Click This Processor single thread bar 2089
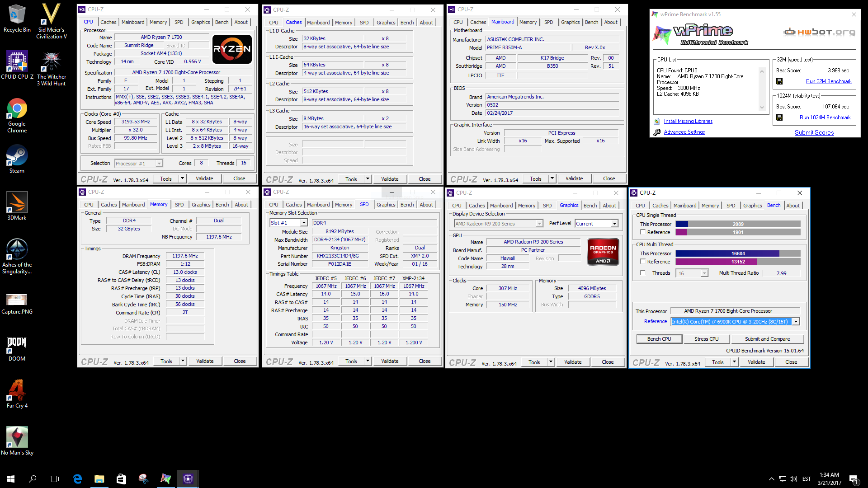The height and width of the screenshot is (488, 868). tap(738, 224)
